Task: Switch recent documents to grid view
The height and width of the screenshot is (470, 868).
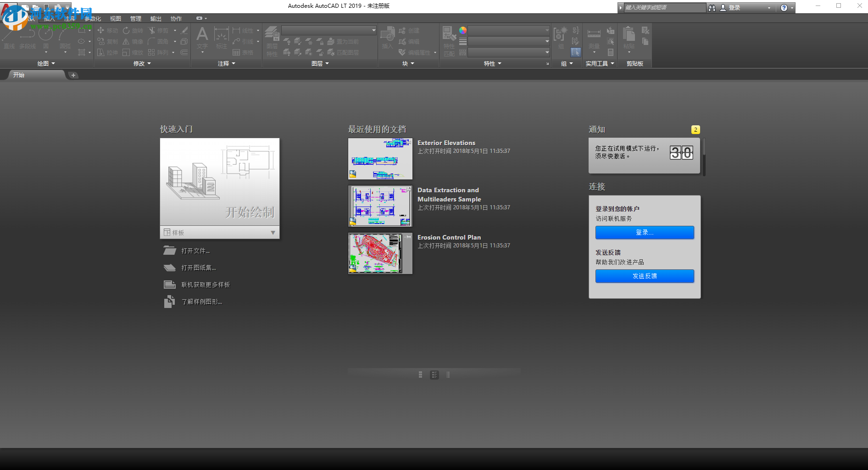Action: 420,375
